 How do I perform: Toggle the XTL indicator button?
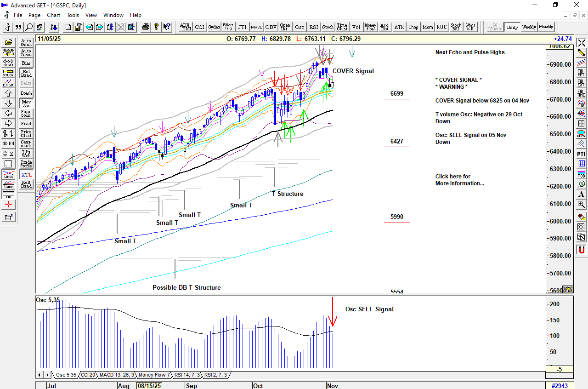26,175
